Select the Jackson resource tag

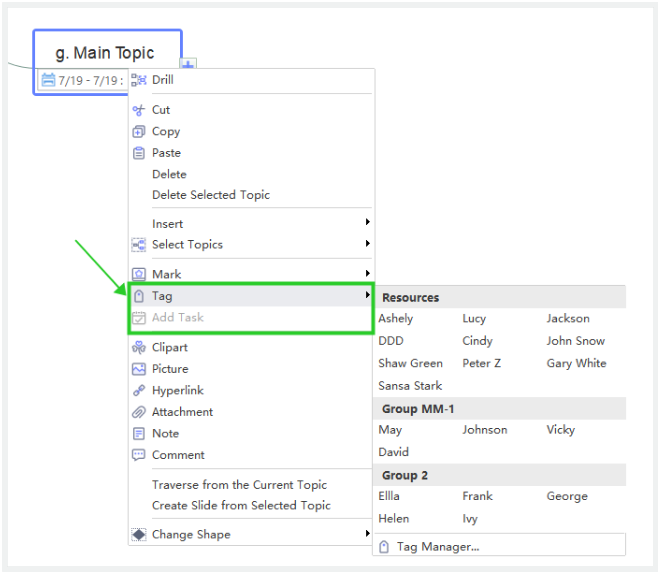click(568, 319)
